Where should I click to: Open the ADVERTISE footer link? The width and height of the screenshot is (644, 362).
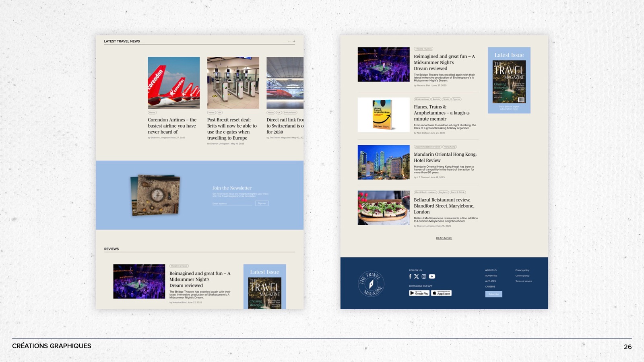491,276
